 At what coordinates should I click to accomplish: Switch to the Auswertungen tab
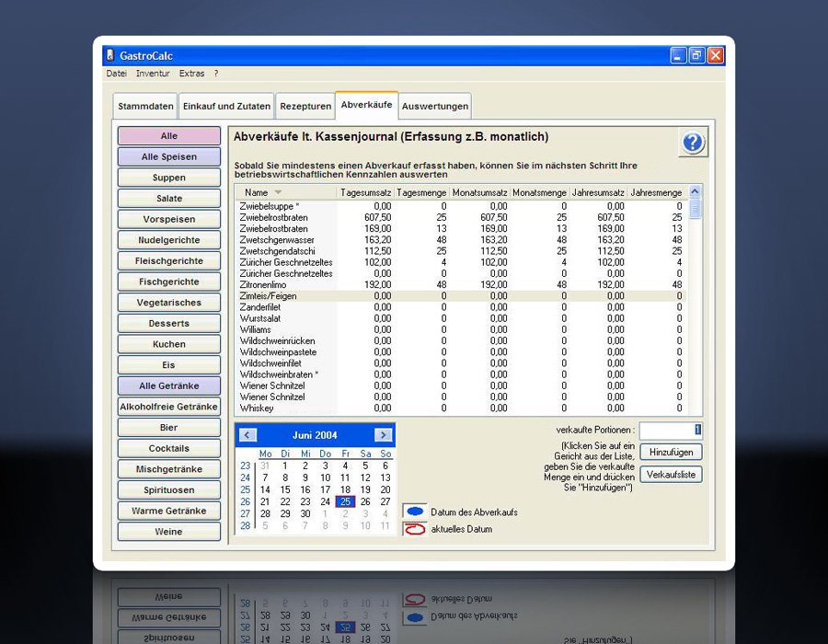(x=435, y=106)
